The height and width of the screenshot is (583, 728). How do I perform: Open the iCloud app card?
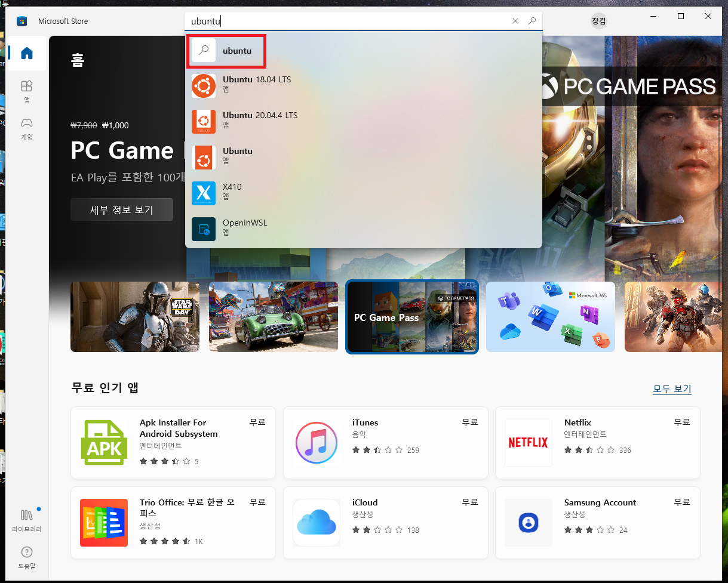tap(386, 523)
